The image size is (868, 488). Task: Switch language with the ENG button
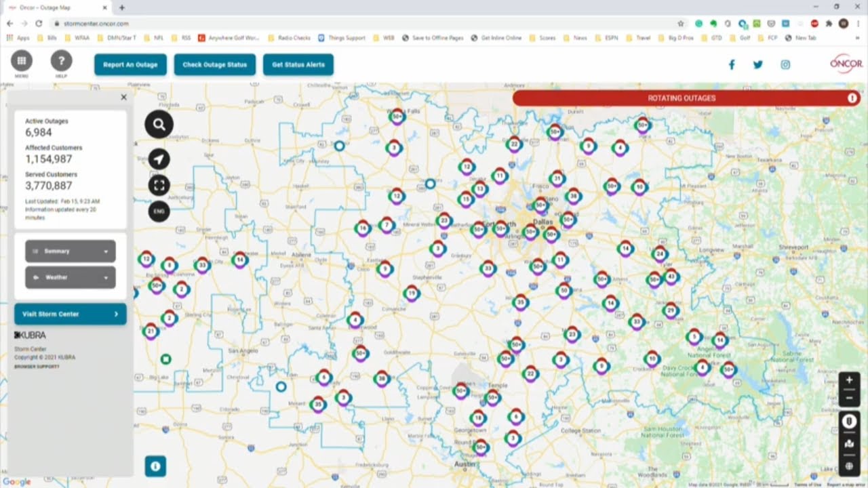(x=159, y=211)
